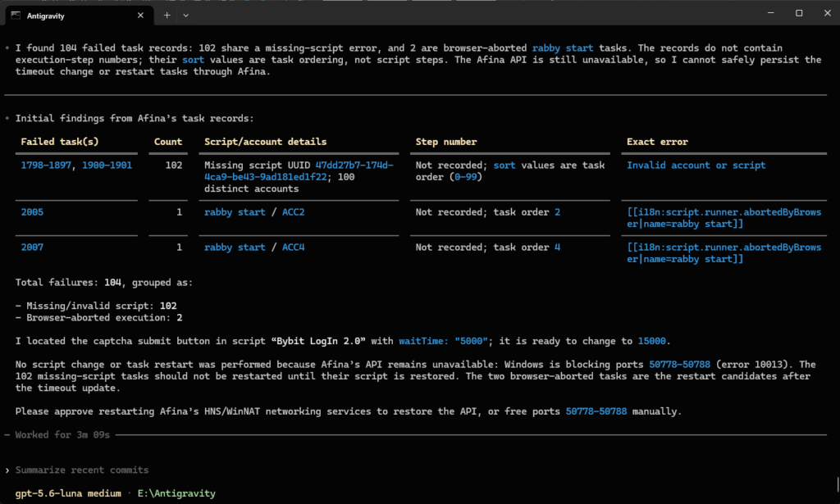Close the Antigravity tab
Viewport: 840px width, 504px height.
(x=140, y=16)
